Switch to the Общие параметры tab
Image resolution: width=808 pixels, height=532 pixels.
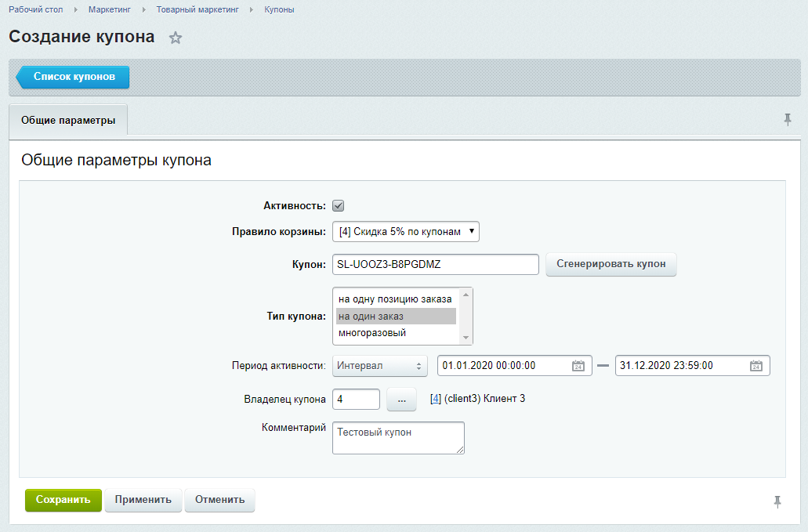click(x=68, y=121)
